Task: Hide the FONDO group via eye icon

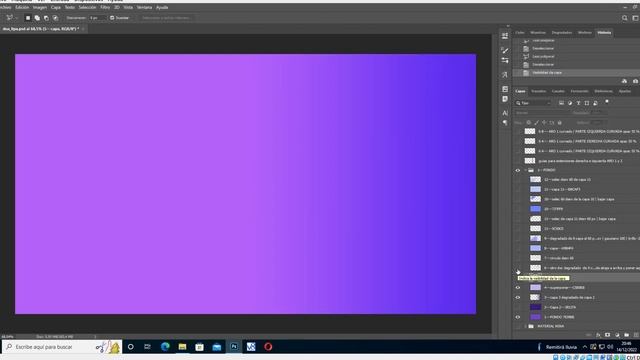Action: [518, 170]
